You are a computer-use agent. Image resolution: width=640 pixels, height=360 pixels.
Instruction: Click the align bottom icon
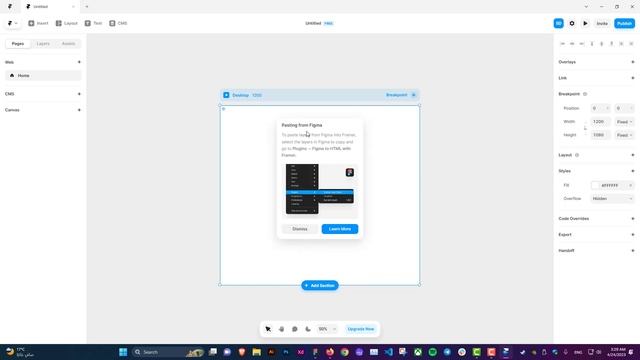(611, 44)
